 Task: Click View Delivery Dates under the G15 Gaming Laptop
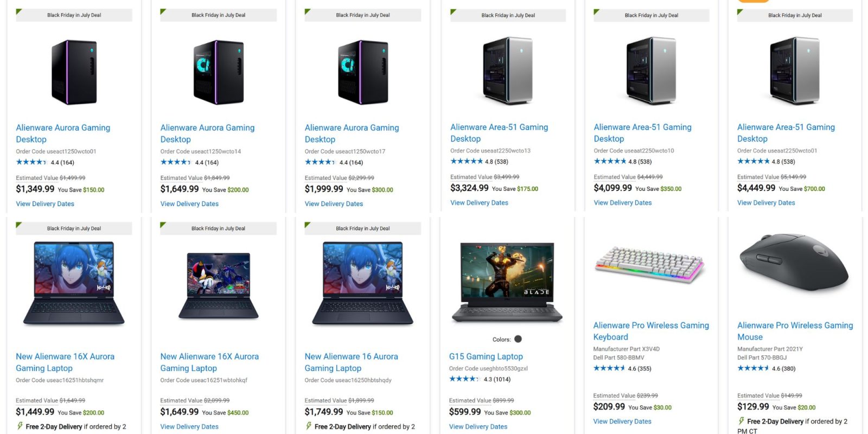[x=478, y=426]
